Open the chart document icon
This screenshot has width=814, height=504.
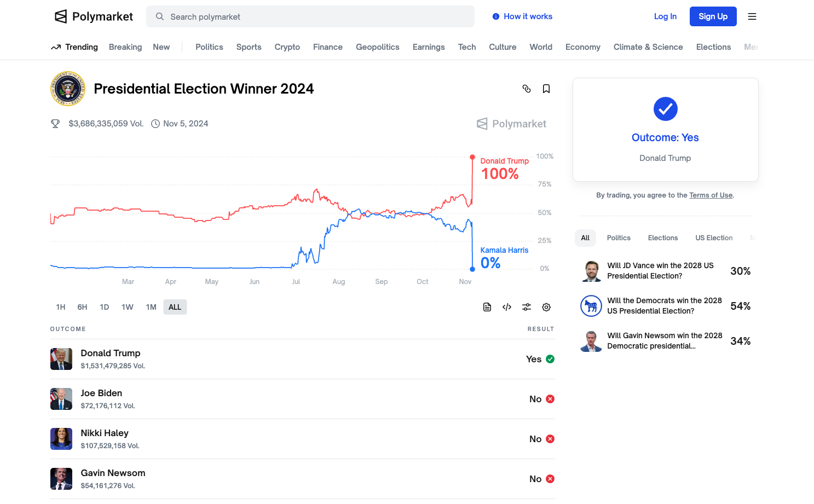(487, 307)
